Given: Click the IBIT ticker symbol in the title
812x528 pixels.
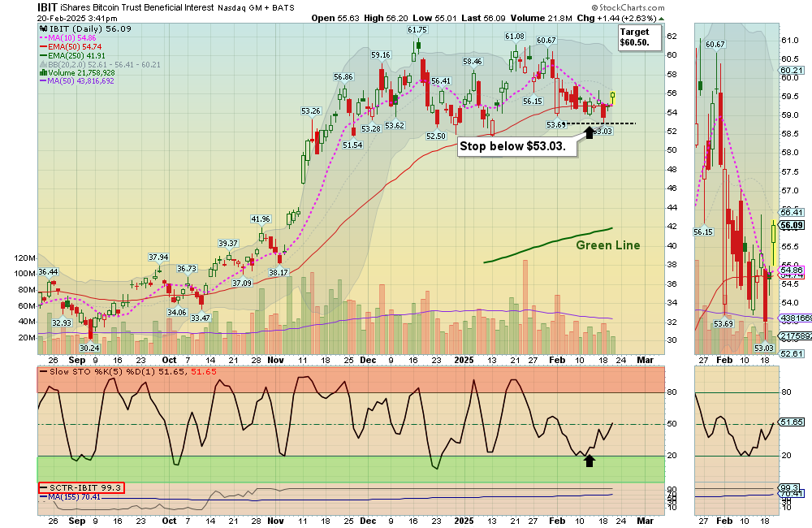Looking at the screenshot, I should click(47, 7).
